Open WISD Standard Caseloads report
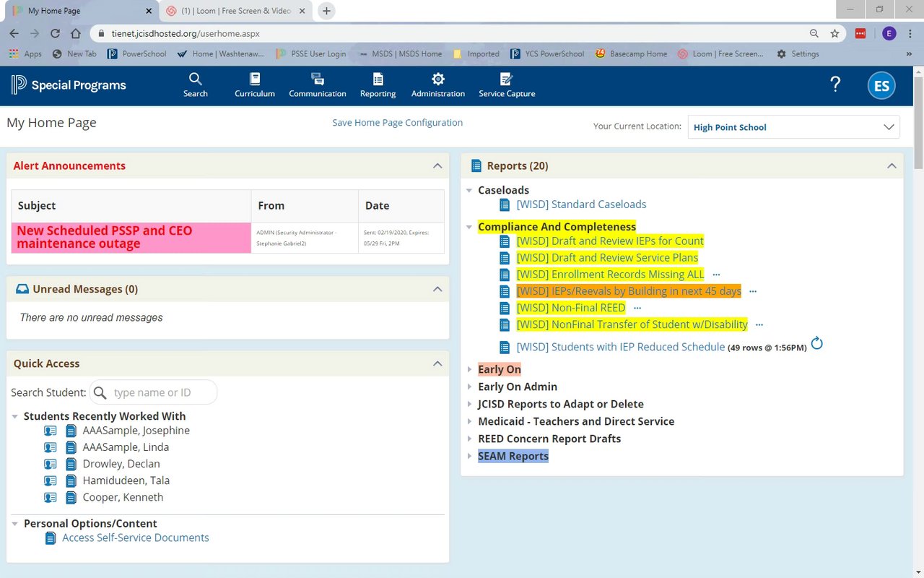Image resolution: width=924 pixels, height=578 pixels. (x=581, y=204)
